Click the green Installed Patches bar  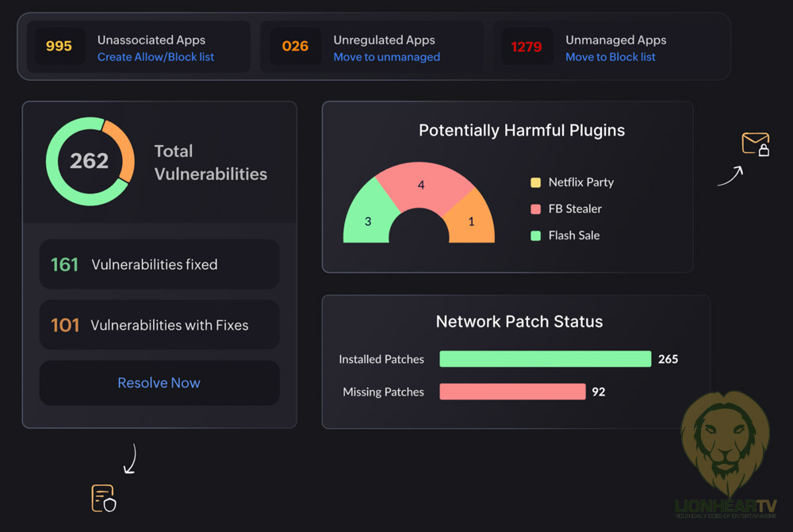tap(545, 359)
